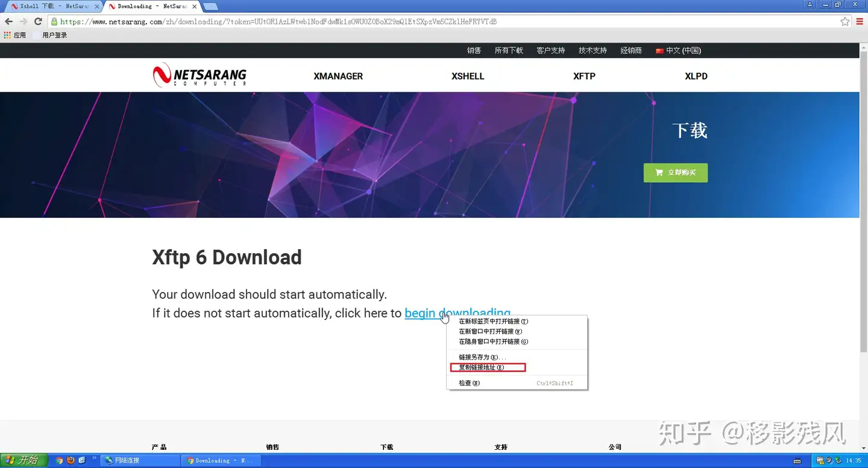Click the 销售 footer heading

tap(273, 447)
